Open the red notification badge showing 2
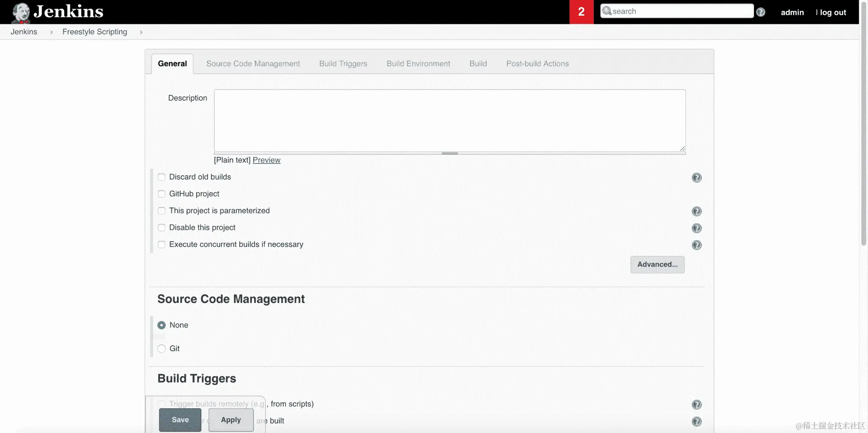The image size is (868, 433). (581, 12)
